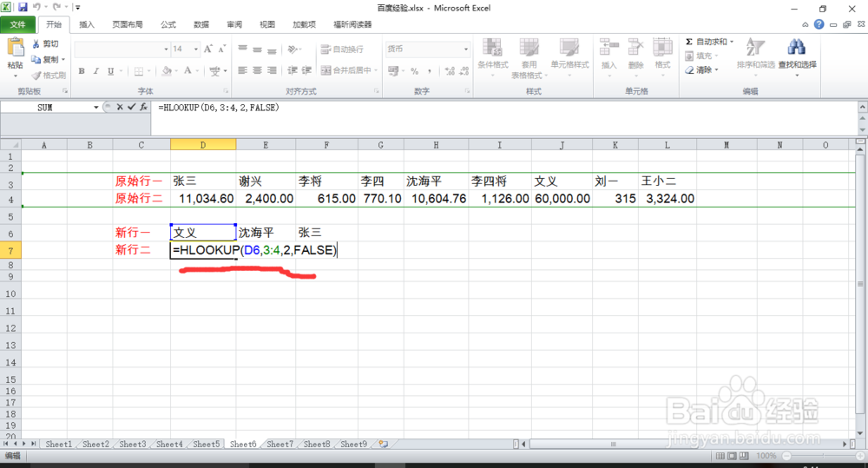The image size is (868, 468).
Task: Switch to the Data (数据) tab
Action: pos(201,24)
